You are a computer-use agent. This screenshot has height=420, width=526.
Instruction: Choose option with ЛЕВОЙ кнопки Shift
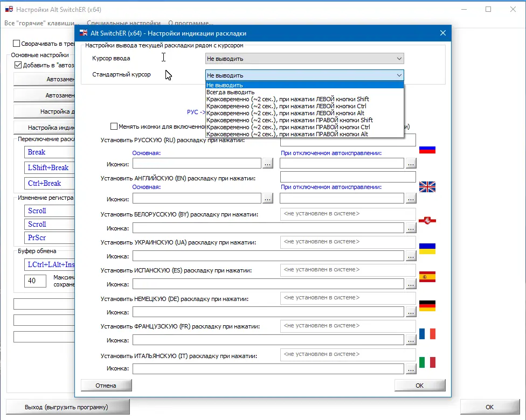[304, 99]
